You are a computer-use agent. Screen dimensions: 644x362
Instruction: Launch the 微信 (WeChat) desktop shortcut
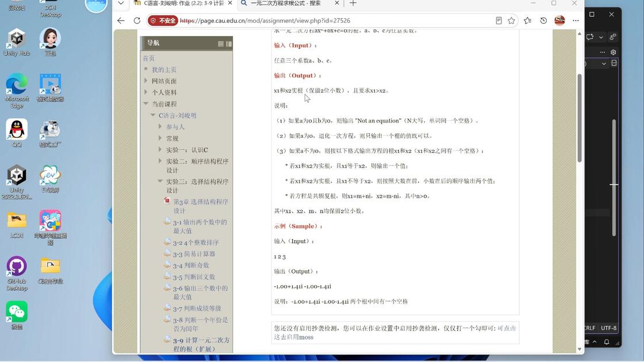(17, 315)
